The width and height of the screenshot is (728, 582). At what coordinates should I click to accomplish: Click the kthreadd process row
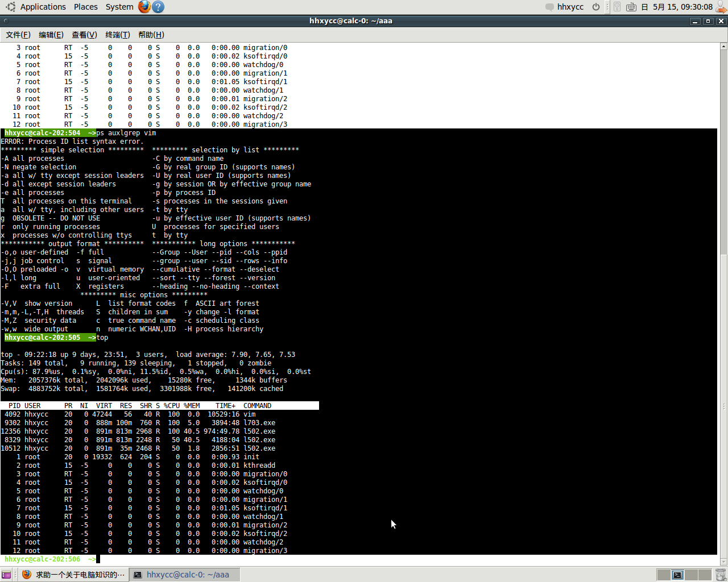pyautogui.click(x=159, y=465)
